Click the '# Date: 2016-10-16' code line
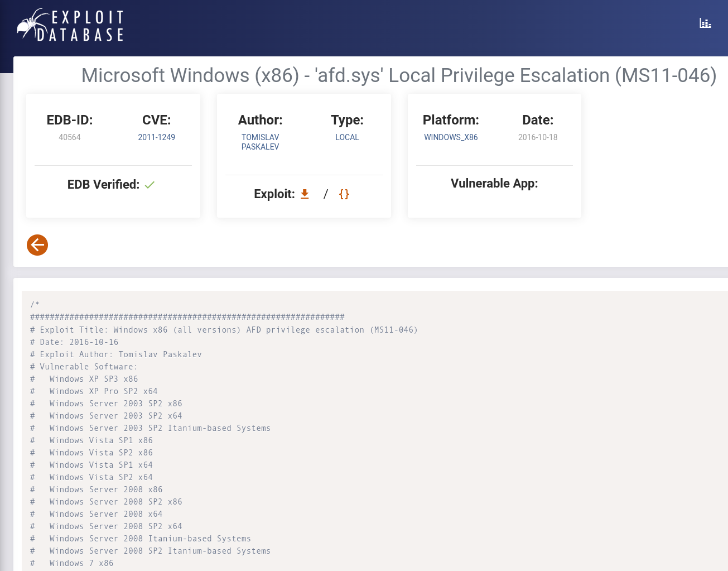 click(74, 342)
